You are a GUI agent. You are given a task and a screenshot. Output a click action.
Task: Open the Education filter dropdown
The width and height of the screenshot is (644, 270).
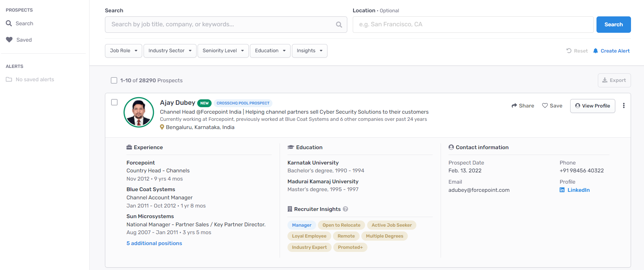click(270, 51)
